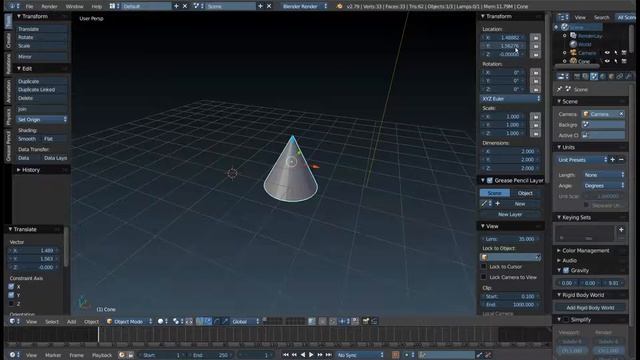Open the XYZ Euler rotation mode dropdown
This screenshot has width=640, height=360.
click(511, 99)
